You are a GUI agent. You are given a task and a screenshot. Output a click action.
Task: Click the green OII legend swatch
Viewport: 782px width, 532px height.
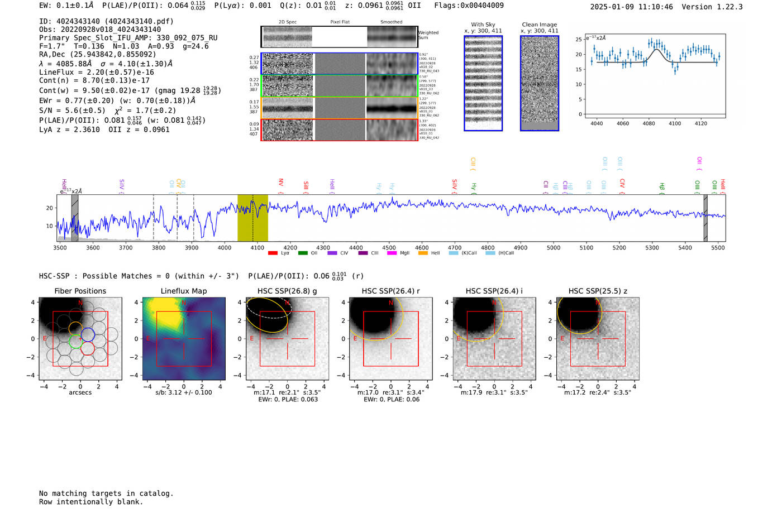click(x=303, y=253)
